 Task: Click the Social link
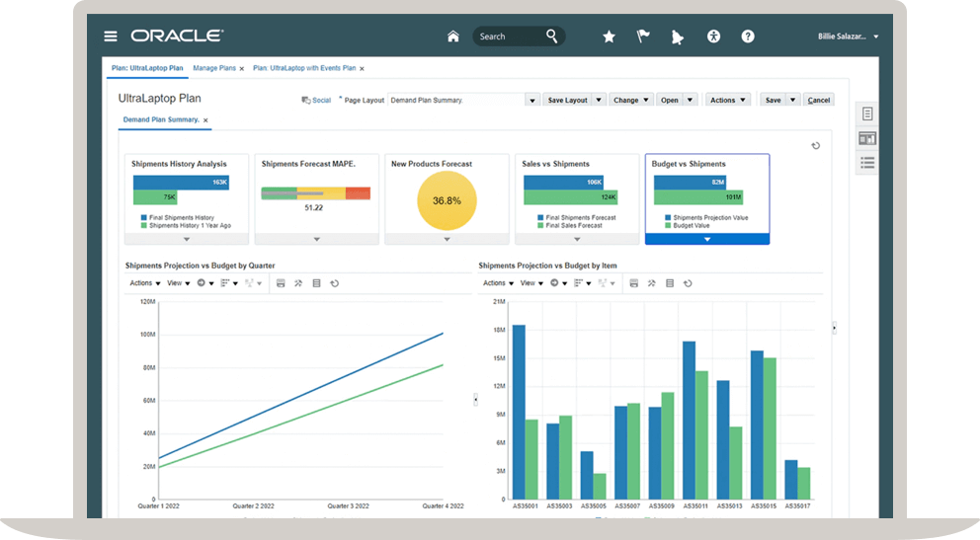[321, 100]
